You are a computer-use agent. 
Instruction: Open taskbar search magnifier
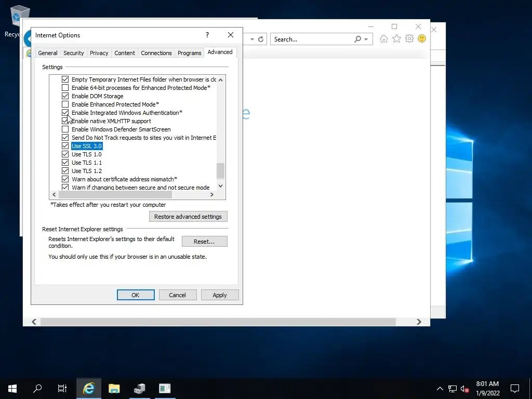37,389
